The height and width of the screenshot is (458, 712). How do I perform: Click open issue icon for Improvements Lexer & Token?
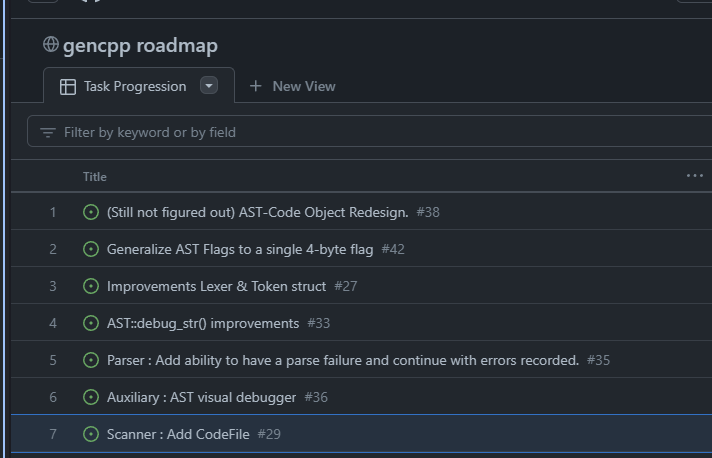pyautogui.click(x=91, y=286)
